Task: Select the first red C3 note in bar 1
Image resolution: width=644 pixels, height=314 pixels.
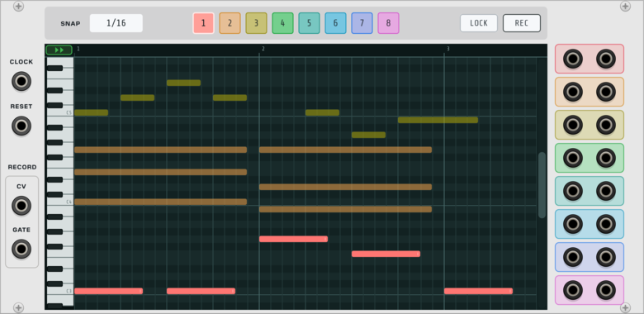Action: point(108,291)
